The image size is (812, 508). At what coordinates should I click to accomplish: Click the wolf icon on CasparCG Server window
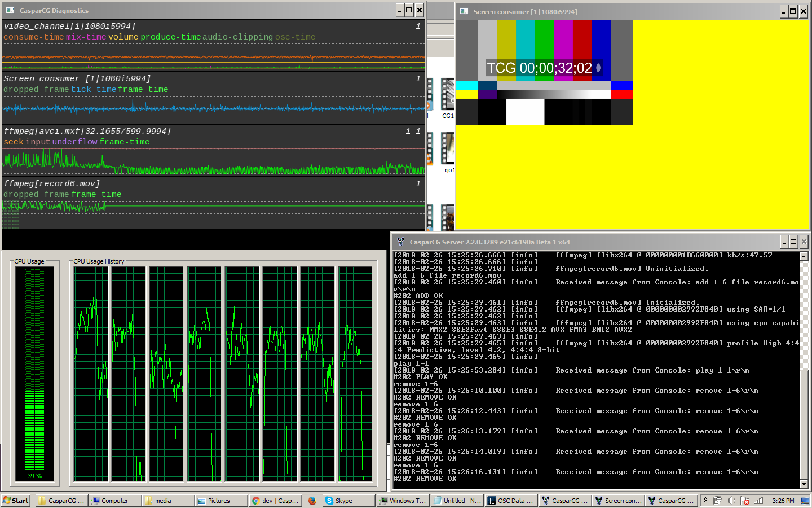pos(400,242)
